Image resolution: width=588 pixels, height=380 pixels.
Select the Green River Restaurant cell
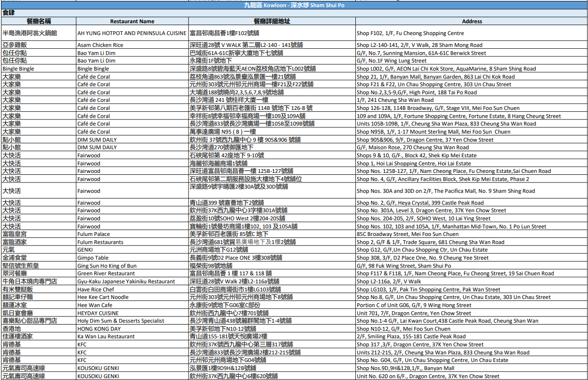click(x=132, y=273)
